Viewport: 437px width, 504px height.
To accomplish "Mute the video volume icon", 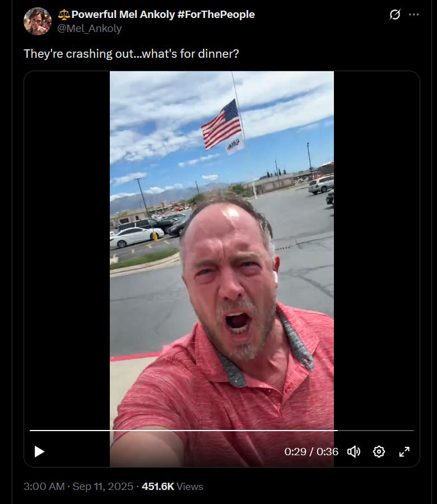I will coord(354,452).
